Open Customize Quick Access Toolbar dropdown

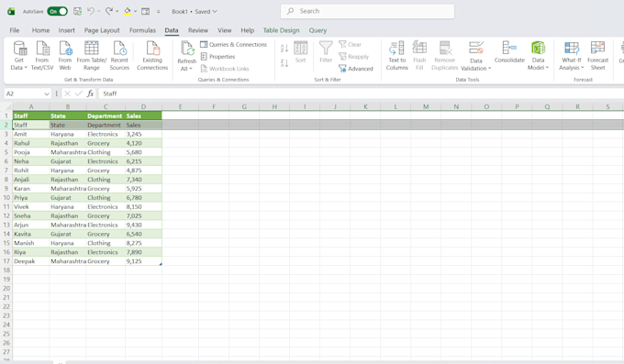tap(159, 12)
